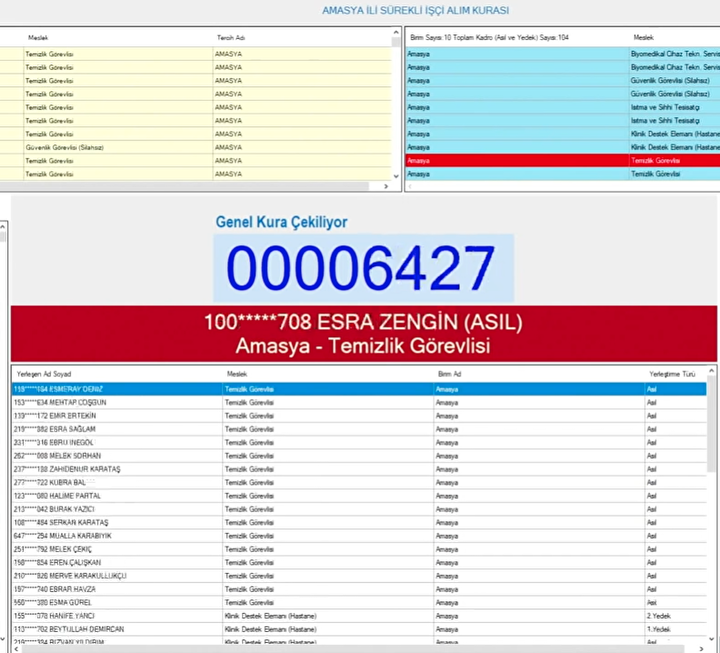
Task: Select the 'MUALLA KARABIYIK' row
Action: (359, 536)
